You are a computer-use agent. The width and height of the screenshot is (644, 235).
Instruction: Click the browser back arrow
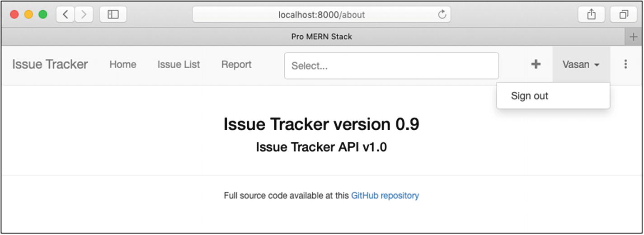[66, 14]
